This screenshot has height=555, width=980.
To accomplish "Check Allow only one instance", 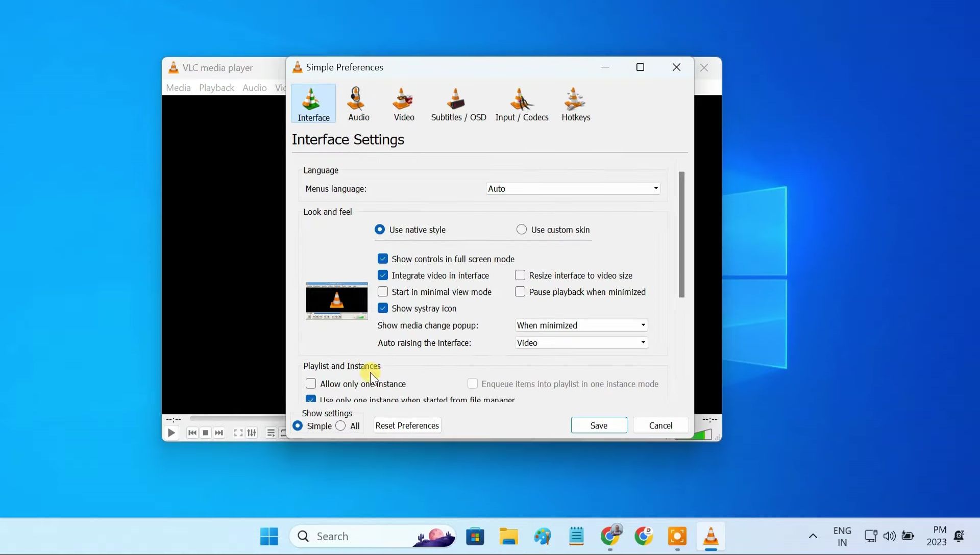I will (311, 384).
